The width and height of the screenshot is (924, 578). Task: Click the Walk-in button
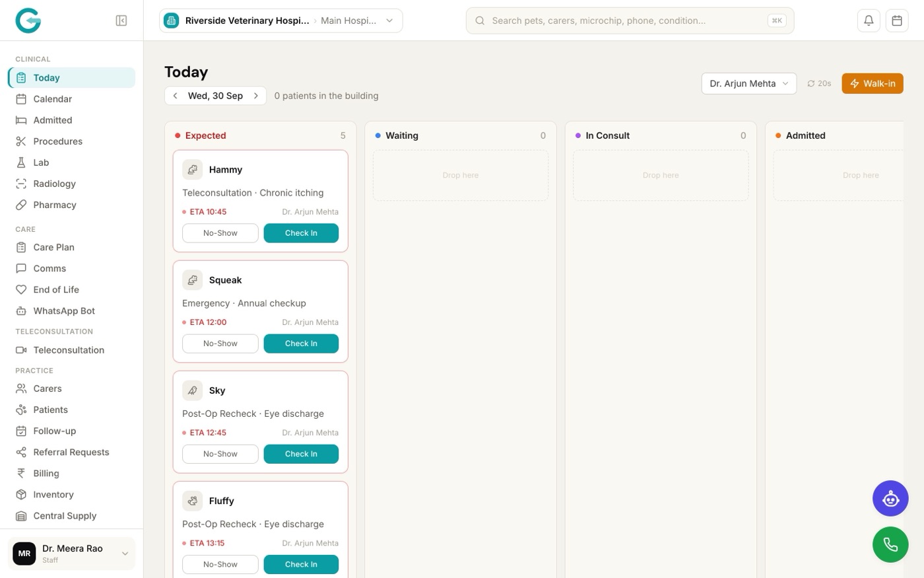click(873, 84)
